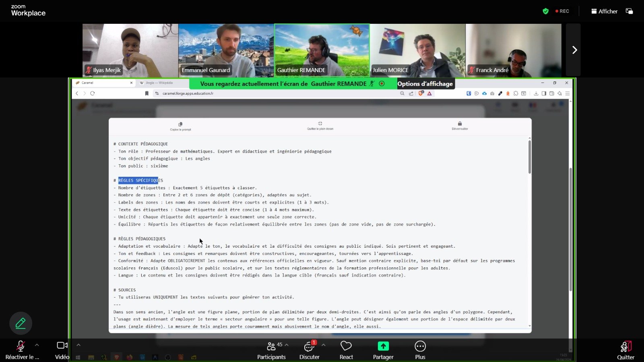Image resolution: width=644 pixels, height=362 pixels.
Task: Switch to Angle — Wikipédia tab
Action: (x=159, y=83)
